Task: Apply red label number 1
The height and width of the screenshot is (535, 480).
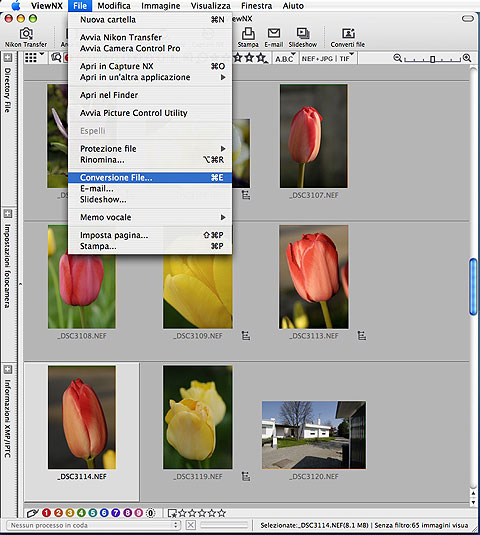Action: [x=46, y=512]
